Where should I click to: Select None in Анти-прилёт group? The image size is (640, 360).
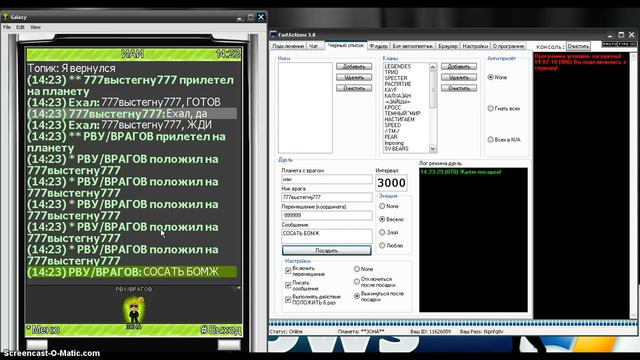pos(497,77)
